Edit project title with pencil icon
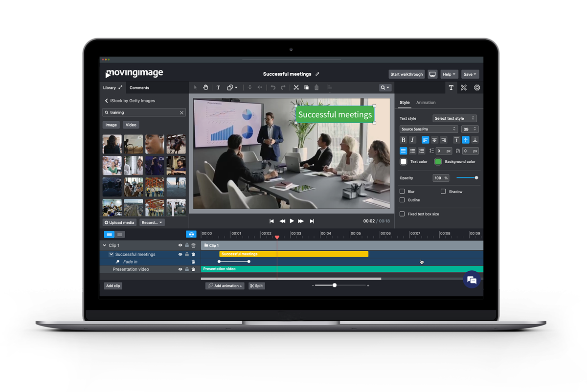 [x=317, y=74]
